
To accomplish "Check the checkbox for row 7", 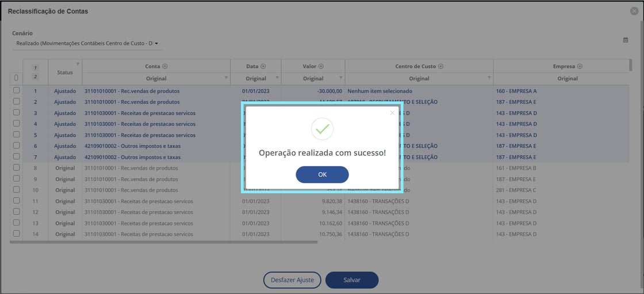I will point(17,156).
